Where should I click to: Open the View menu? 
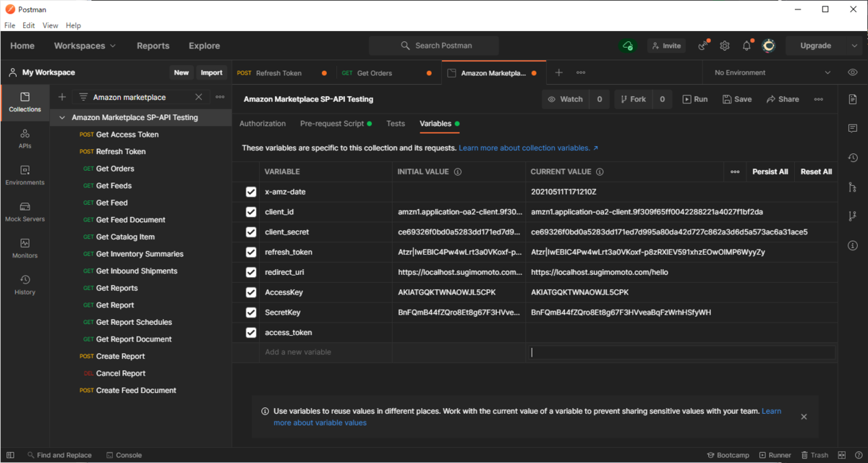click(x=50, y=25)
